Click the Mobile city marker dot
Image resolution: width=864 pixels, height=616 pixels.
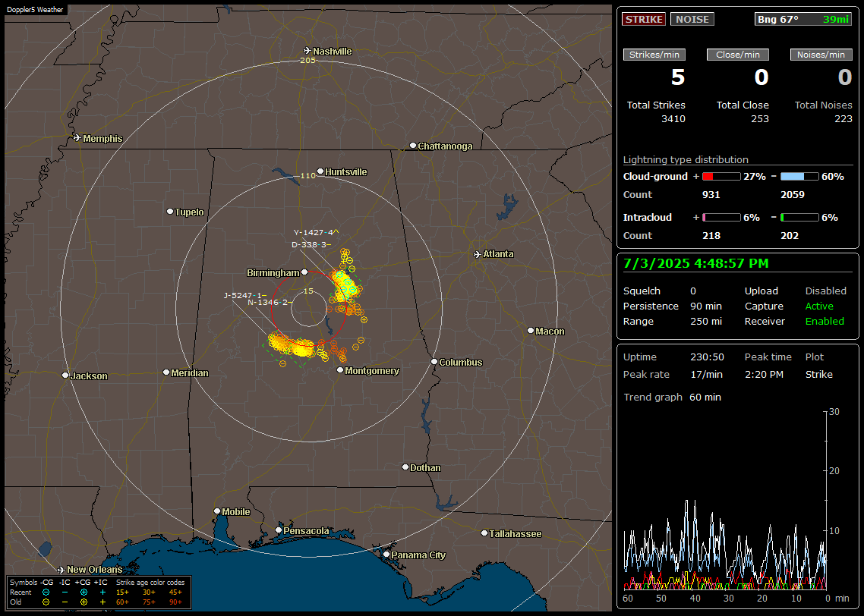pos(217,511)
